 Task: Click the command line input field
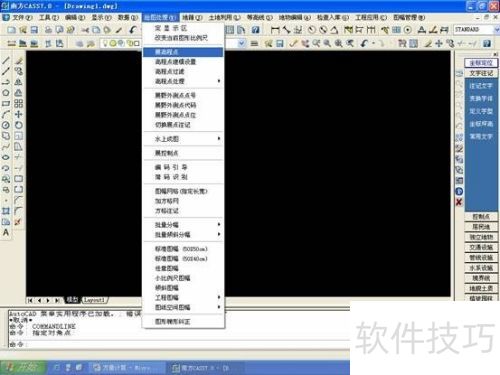[x=180, y=344]
